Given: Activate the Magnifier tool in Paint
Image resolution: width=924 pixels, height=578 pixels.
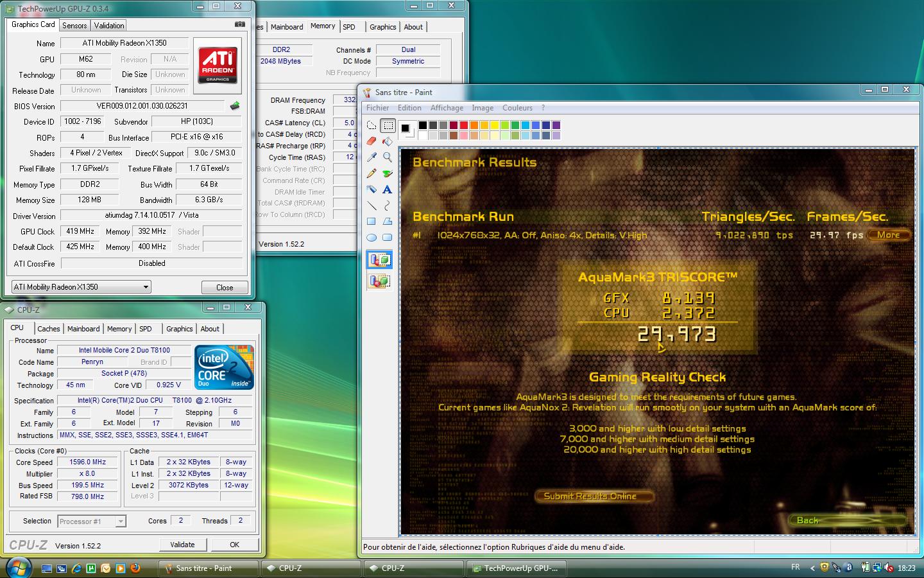Looking at the screenshot, I should (x=388, y=157).
